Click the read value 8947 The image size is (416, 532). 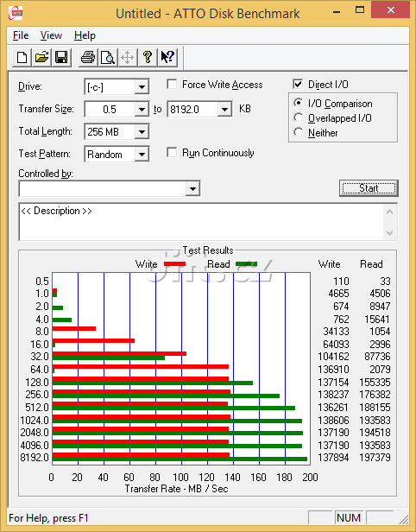(x=380, y=307)
